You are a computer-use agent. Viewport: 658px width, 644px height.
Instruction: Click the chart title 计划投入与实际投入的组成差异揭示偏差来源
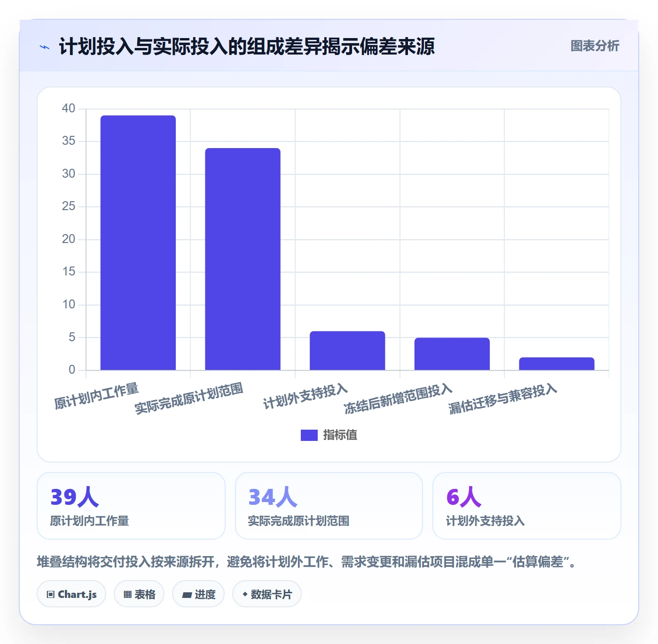(x=247, y=47)
